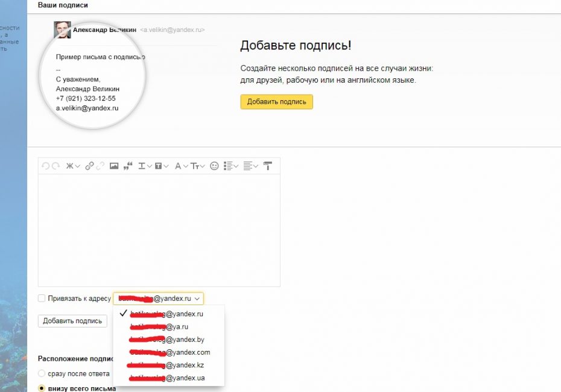Screen dimensions: 561x392
Task: Choose the @yandex.ua address option
Action: click(x=169, y=378)
